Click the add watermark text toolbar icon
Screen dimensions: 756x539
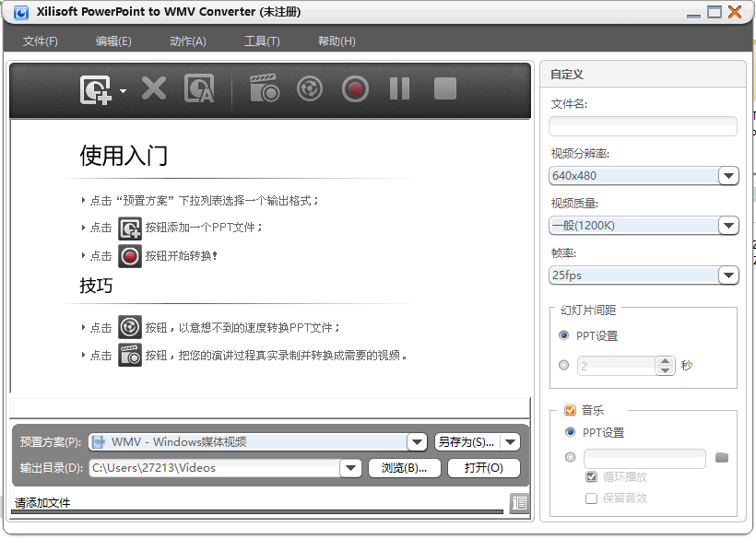199,88
